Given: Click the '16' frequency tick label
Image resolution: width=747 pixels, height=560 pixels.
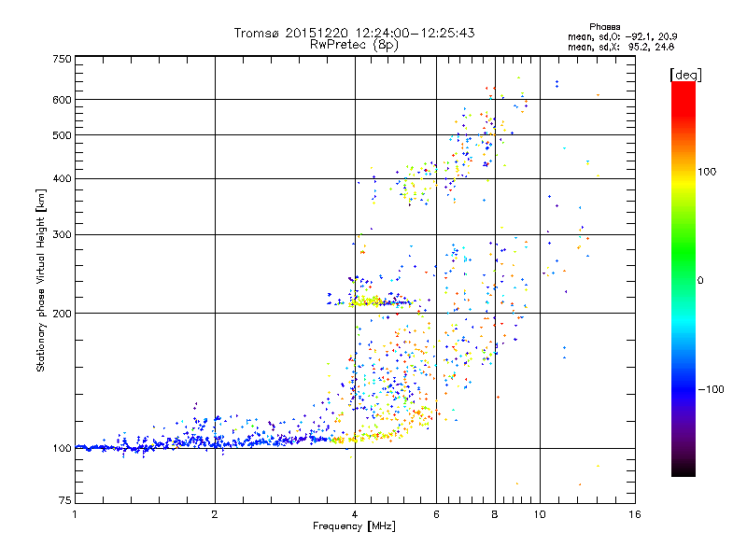Looking at the screenshot, I should tap(635, 514).
